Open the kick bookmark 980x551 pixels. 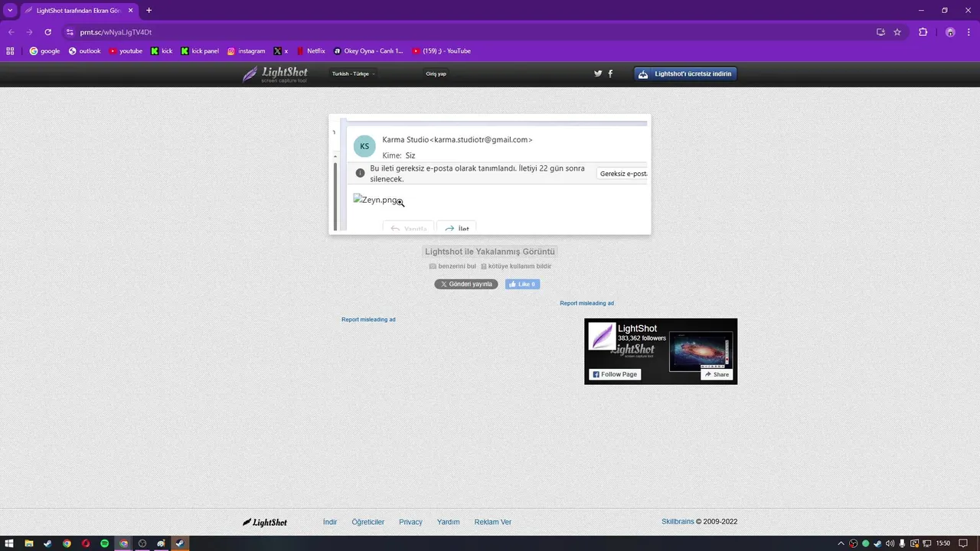[x=162, y=51]
